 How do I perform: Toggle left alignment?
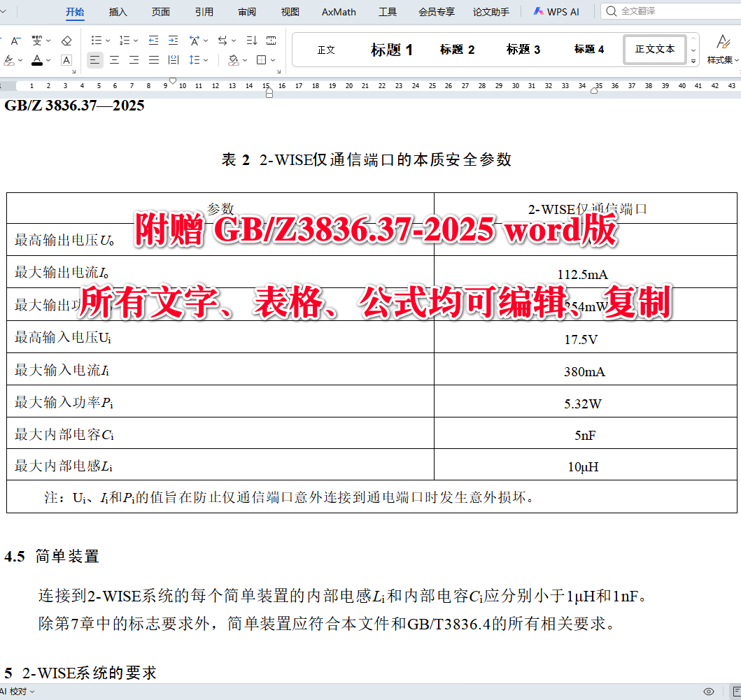[x=94, y=60]
